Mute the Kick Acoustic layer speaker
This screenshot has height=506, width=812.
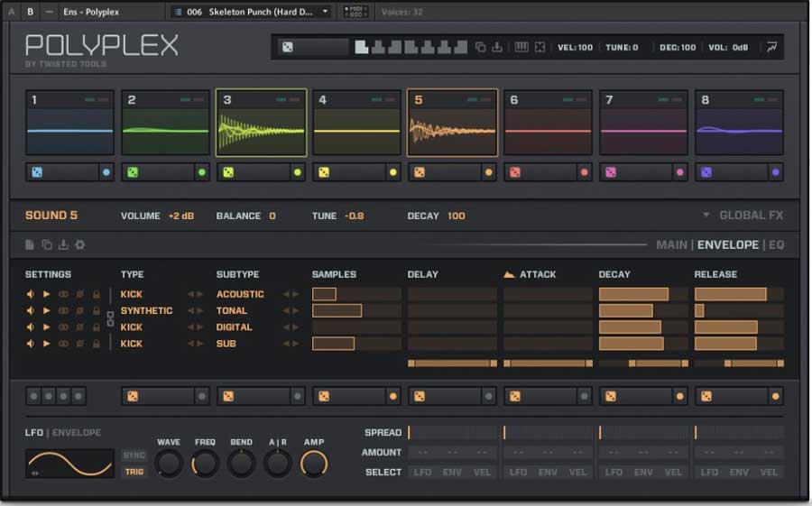tap(31, 294)
